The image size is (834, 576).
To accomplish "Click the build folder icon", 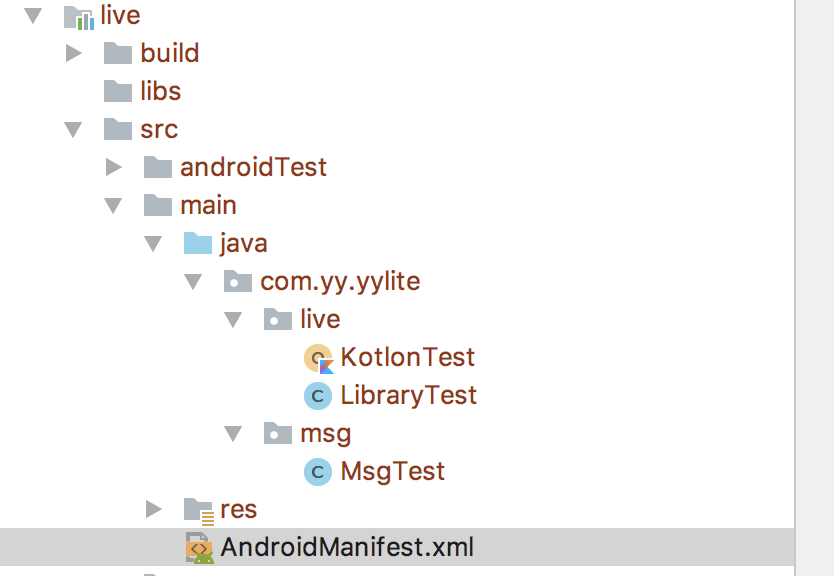I will [117, 53].
